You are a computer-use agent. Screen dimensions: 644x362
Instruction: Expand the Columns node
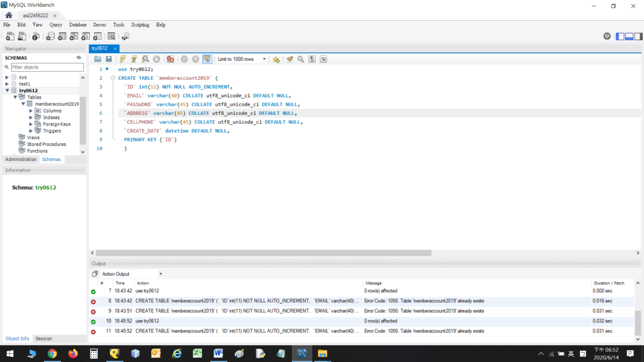tap(31, 111)
